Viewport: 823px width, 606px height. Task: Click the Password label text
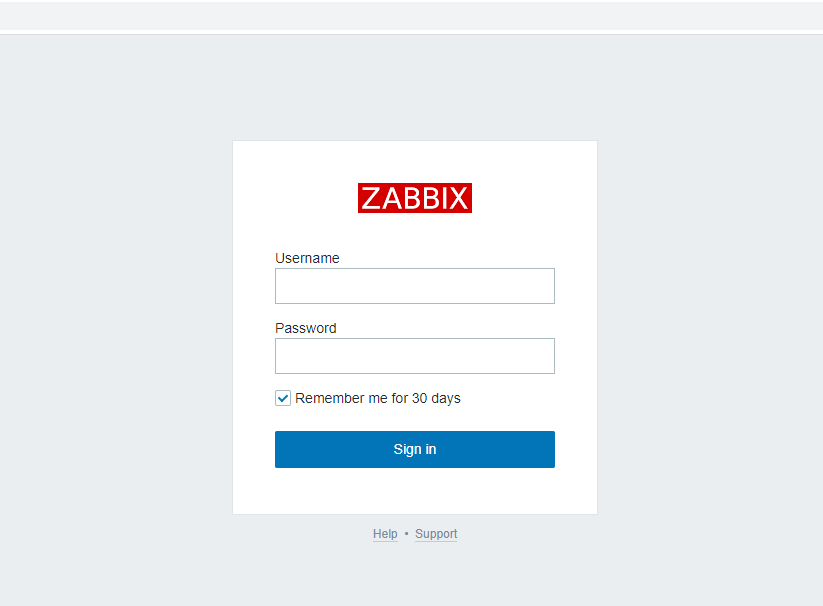pyautogui.click(x=305, y=328)
